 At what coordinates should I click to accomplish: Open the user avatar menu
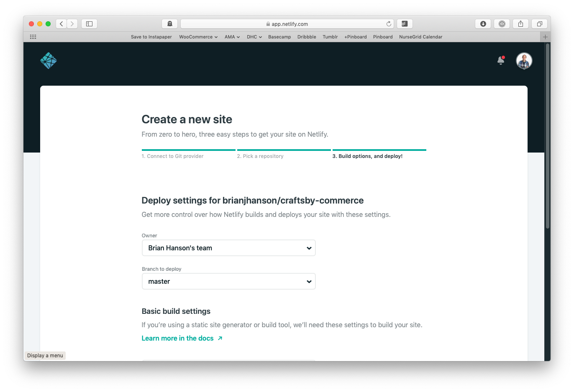click(524, 61)
